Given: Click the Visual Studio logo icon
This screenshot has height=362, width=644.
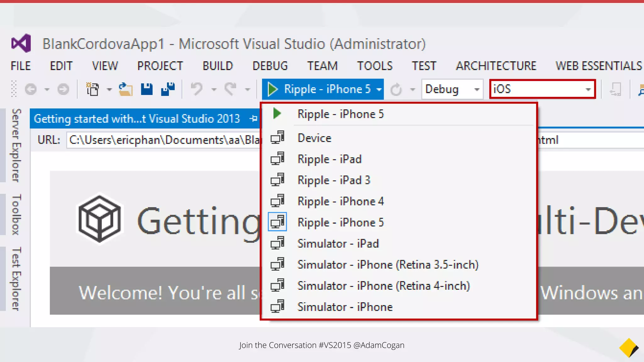Looking at the screenshot, I should (x=21, y=43).
